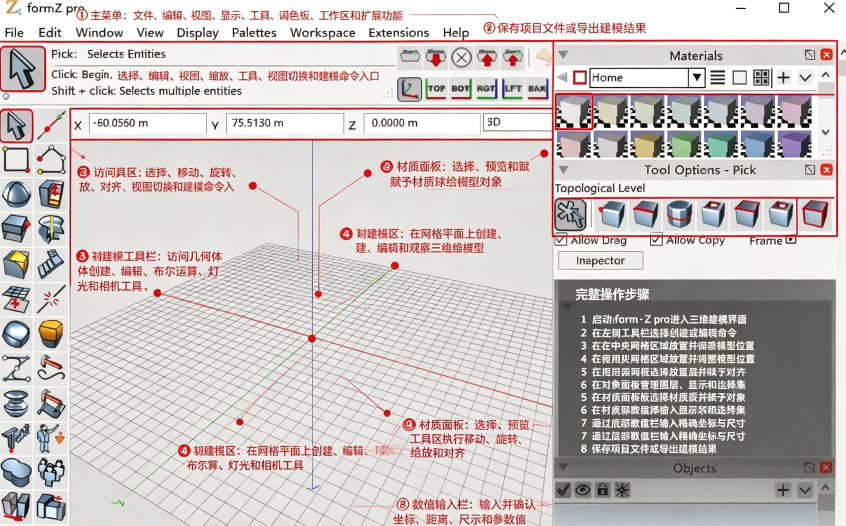Switch to the RGT view
This screenshot has height=526, width=846.
(486, 89)
